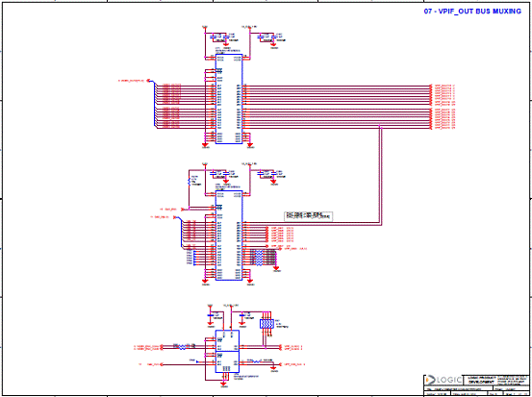
Task: Select the blue pull-up resistor left of the middle IC
Action: 189,181
